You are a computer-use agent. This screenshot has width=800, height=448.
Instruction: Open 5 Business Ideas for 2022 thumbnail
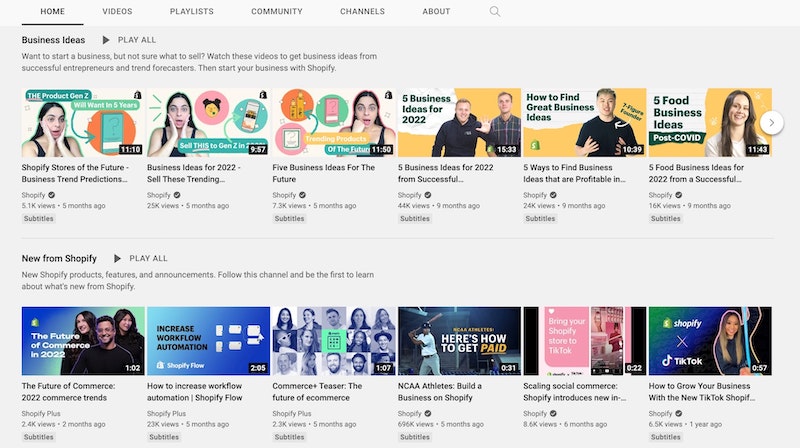click(459, 122)
